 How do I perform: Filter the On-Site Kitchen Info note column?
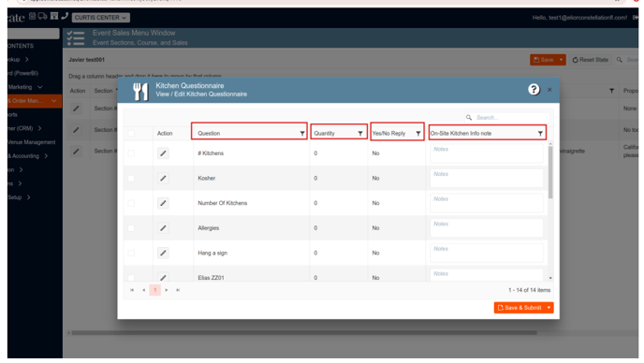540,134
